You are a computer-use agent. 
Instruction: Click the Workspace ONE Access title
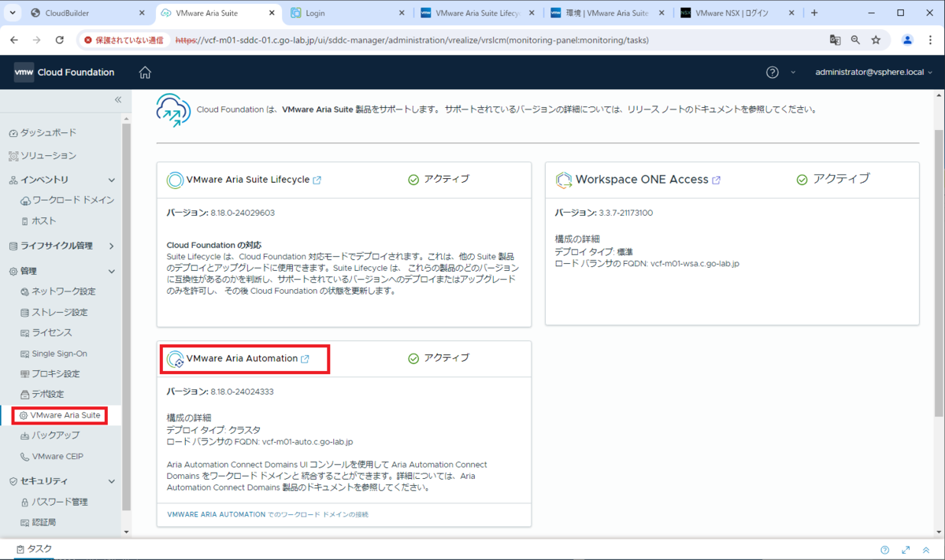coord(642,180)
